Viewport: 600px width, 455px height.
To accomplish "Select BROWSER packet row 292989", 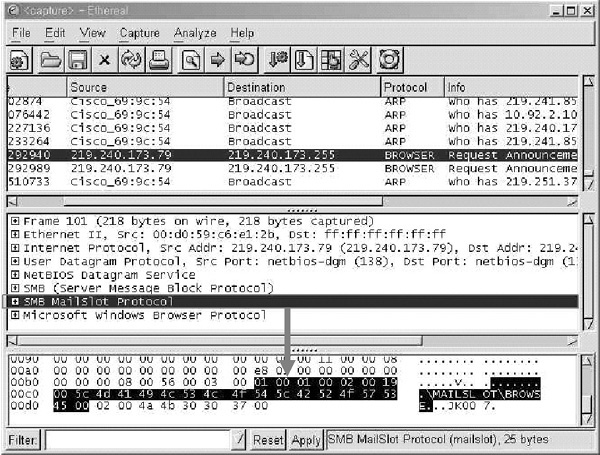I will pyautogui.click(x=292, y=168).
